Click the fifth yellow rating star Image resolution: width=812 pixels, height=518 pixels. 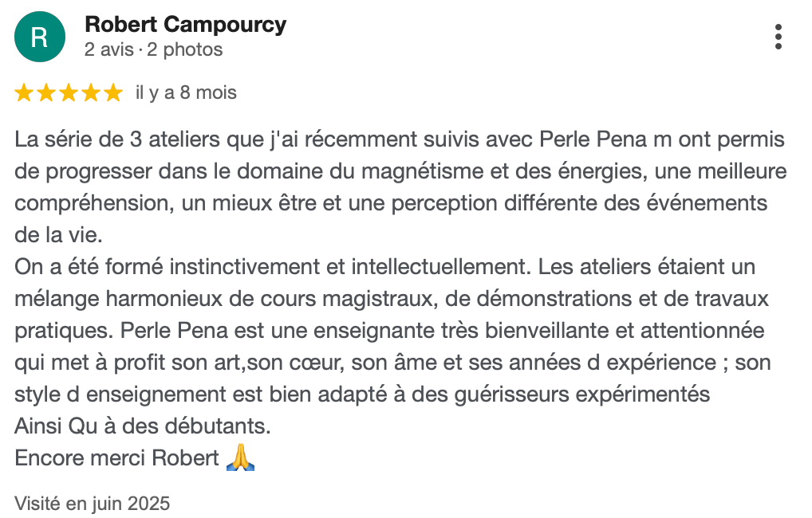pyautogui.click(x=113, y=93)
